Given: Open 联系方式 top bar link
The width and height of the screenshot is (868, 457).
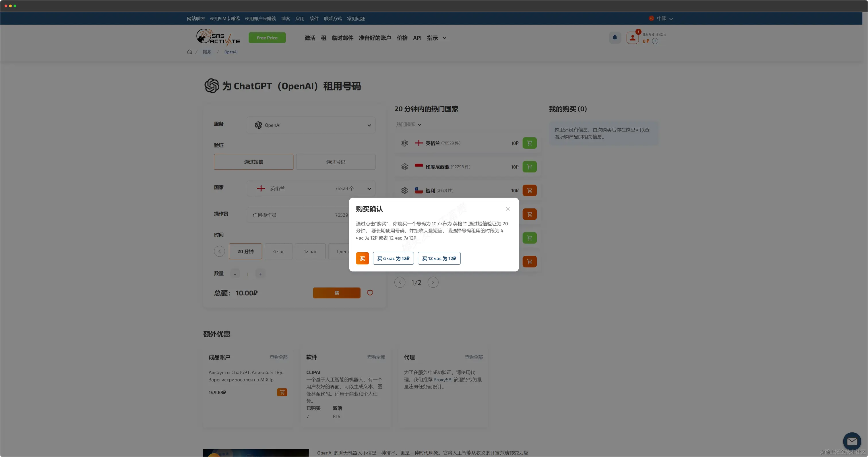Looking at the screenshot, I should 333,19.
